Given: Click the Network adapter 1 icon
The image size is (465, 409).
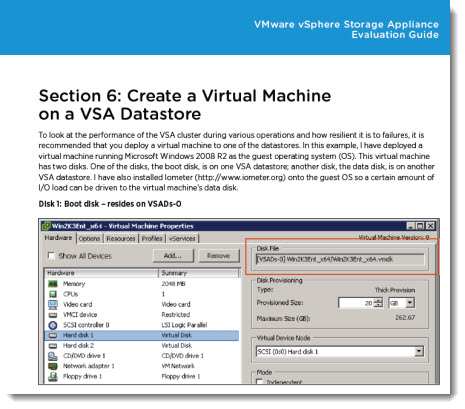Looking at the screenshot, I should (53, 366).
